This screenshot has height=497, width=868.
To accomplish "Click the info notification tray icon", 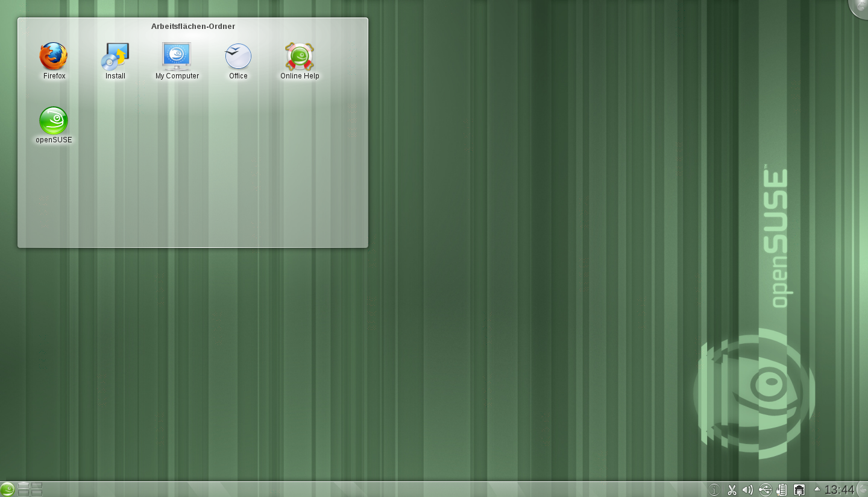I will point(714,489).
